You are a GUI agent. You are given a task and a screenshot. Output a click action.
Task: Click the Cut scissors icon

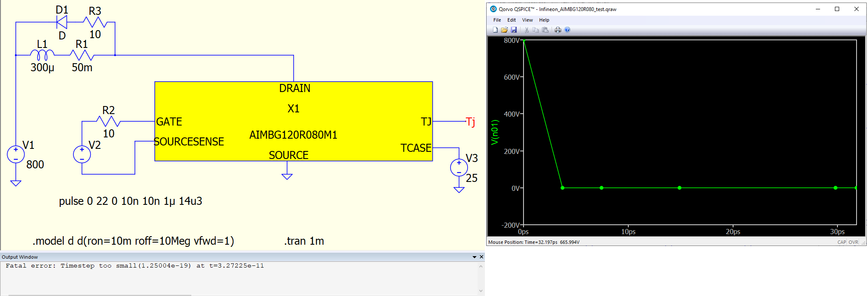coord(526,30)
